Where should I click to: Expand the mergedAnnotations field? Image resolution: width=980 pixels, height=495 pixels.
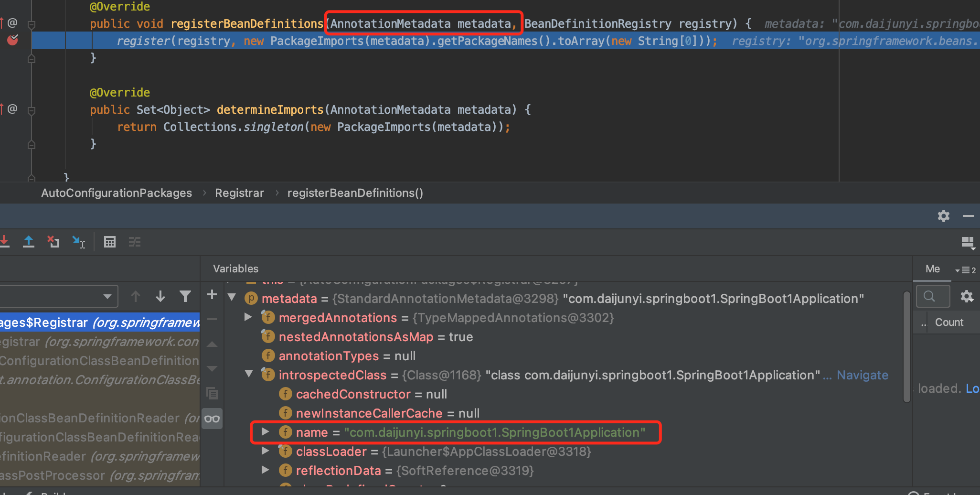248,317
